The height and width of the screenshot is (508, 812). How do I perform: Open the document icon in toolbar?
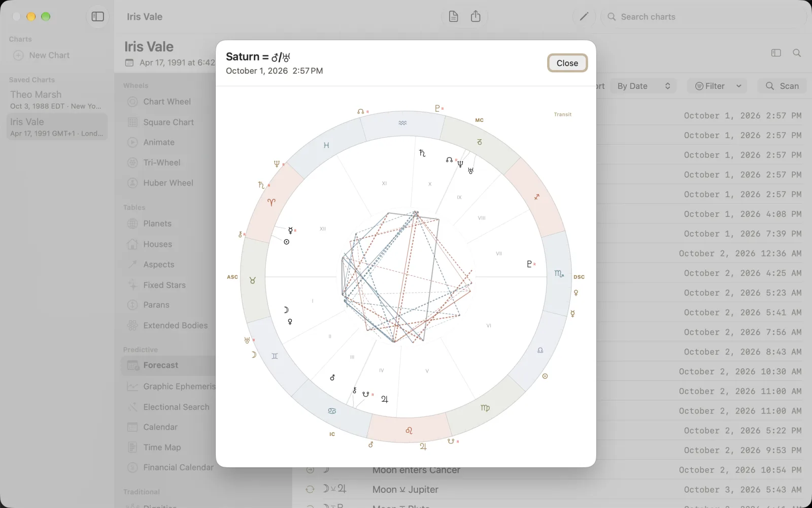pos(453,17)
